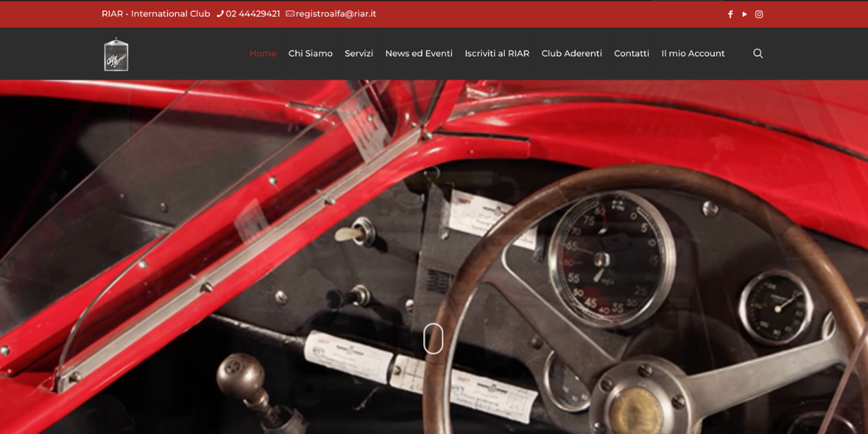Call phone number 02 44429421
The width and height of the screenshot is (868, 434).
(252, 14)
